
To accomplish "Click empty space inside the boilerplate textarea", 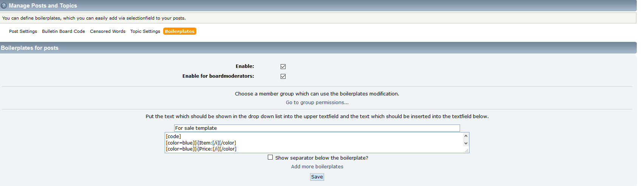I will pyautogui.click(x=340, y=143).
